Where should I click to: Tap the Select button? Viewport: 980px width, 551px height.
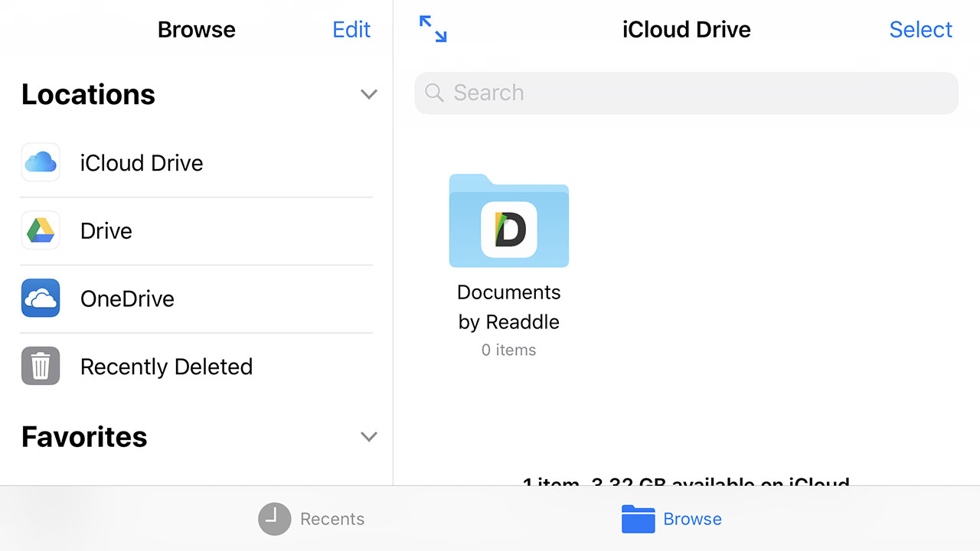(x=920, y=29)
